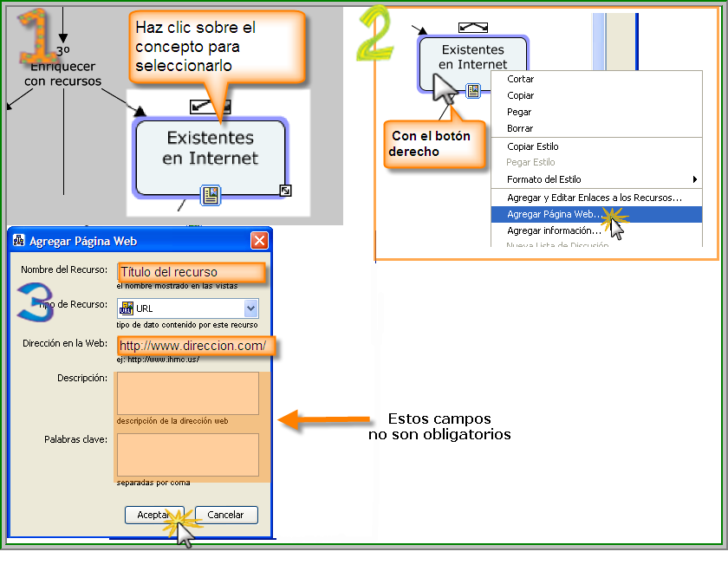
Task: Click the Palabras clave text area
Action: pos(187,455)
